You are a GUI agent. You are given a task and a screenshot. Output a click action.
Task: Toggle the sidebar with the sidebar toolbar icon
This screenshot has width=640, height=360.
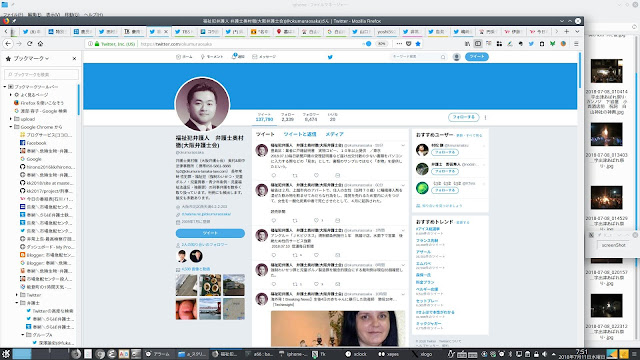478,44
